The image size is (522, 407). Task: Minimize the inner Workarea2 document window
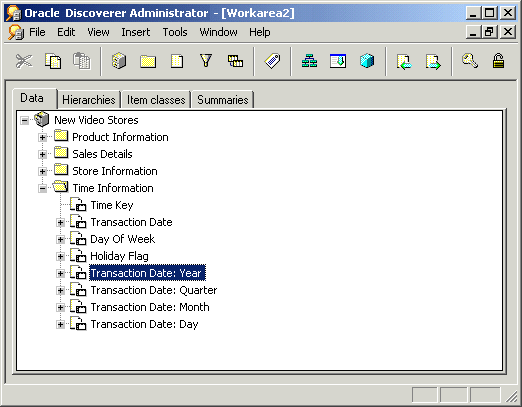pyautogui.click(x=473, y=32)
